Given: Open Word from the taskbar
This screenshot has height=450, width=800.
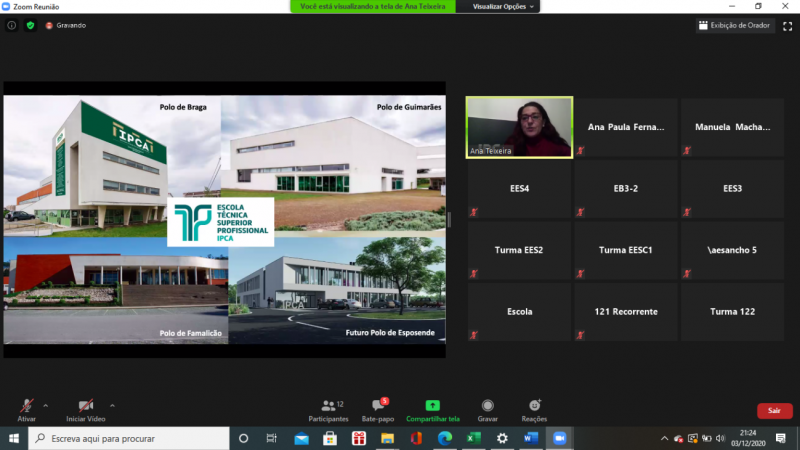Looking at the screenshot, I should 531,438.
